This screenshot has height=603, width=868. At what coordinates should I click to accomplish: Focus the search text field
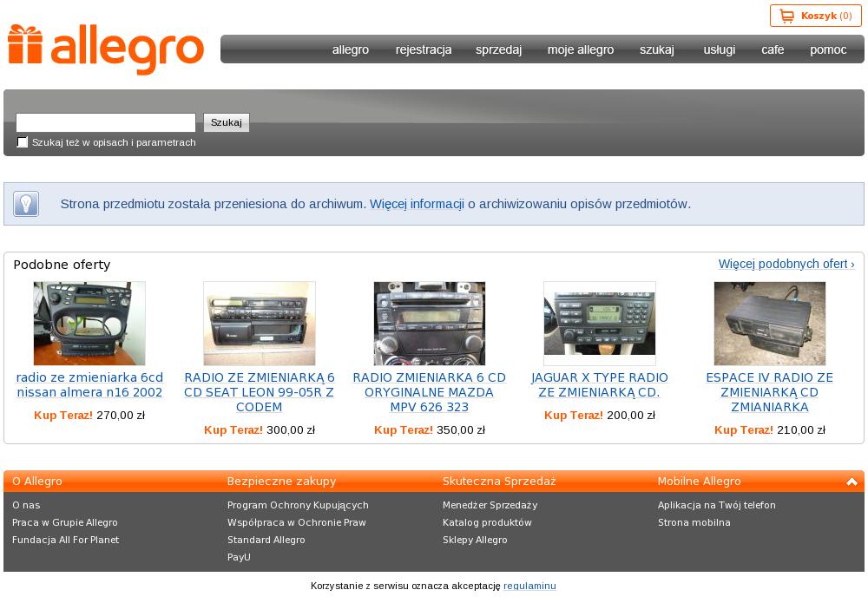tap(106, 122)
